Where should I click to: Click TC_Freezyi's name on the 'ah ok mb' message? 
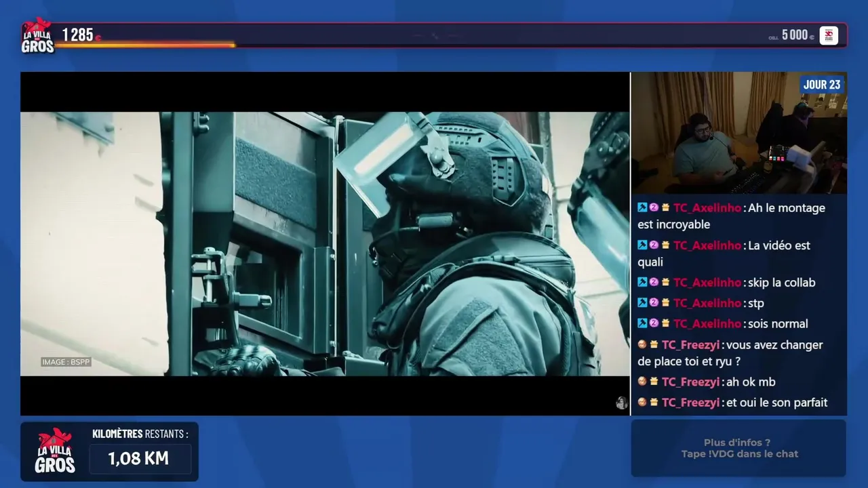691,382
